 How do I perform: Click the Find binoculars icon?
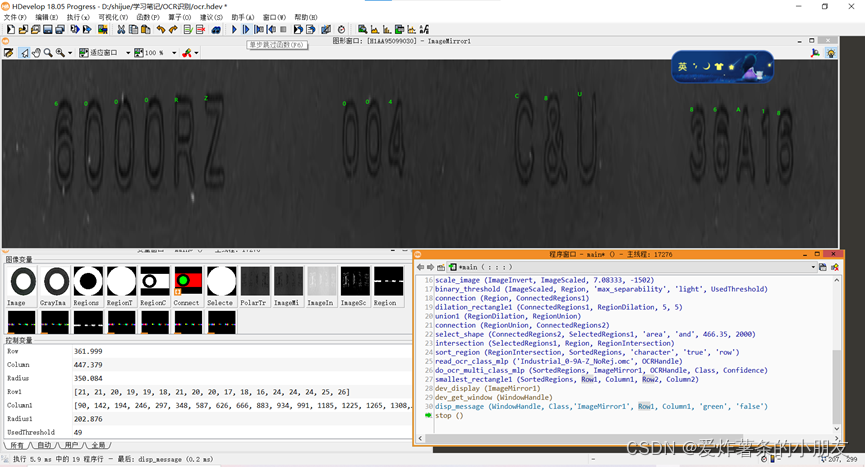(x=216, y=29)
